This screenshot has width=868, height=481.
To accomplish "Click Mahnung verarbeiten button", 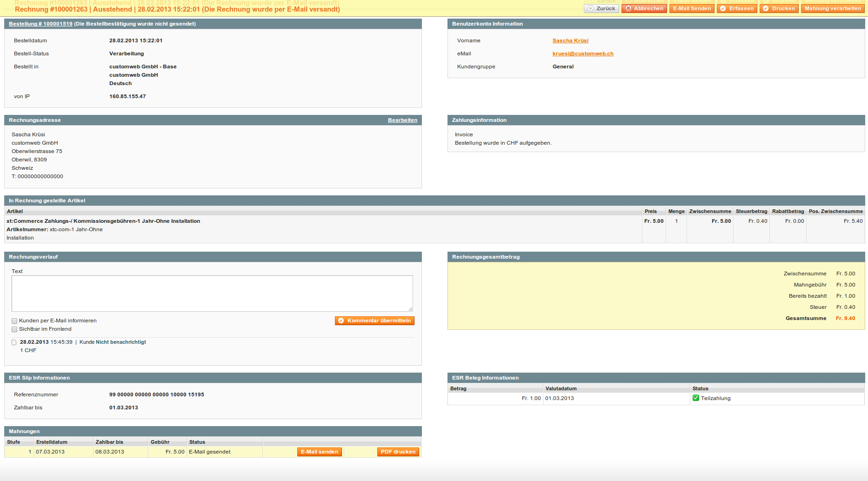I will pos(832,8).
